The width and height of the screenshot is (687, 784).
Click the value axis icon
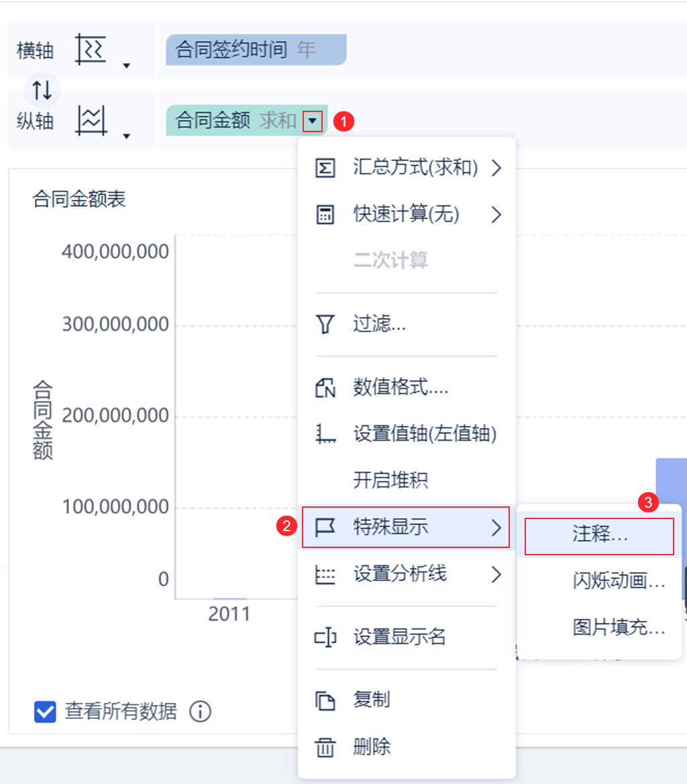point(325,433)
